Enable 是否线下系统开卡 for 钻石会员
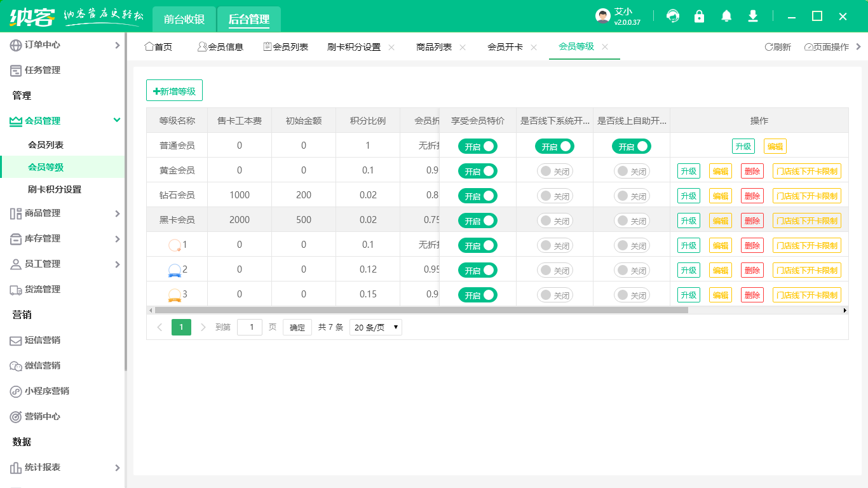Screen dimensions: 868x488 click(554, 195)
